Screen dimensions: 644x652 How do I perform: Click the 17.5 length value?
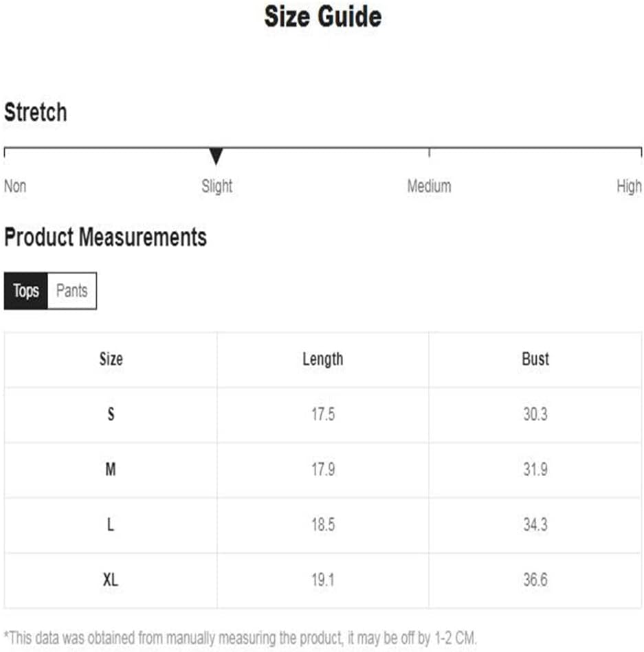click(323, 414)
